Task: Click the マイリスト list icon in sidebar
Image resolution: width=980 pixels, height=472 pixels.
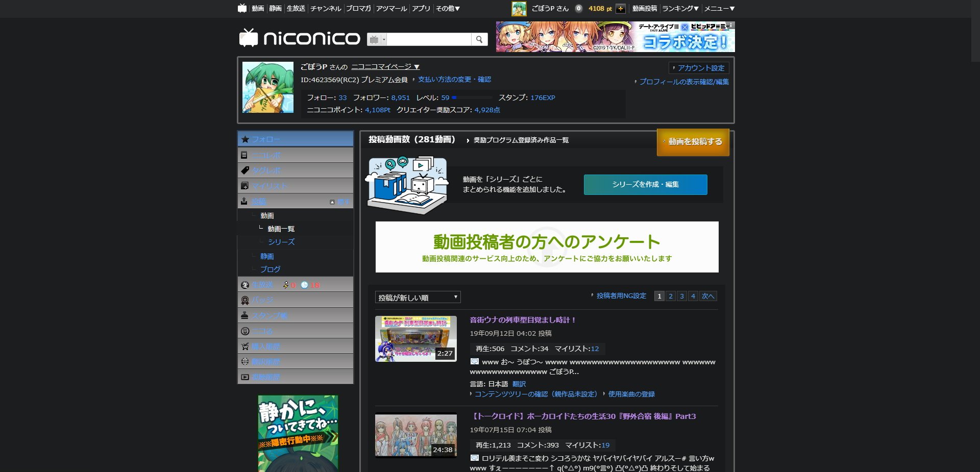Action: [245, 186]
